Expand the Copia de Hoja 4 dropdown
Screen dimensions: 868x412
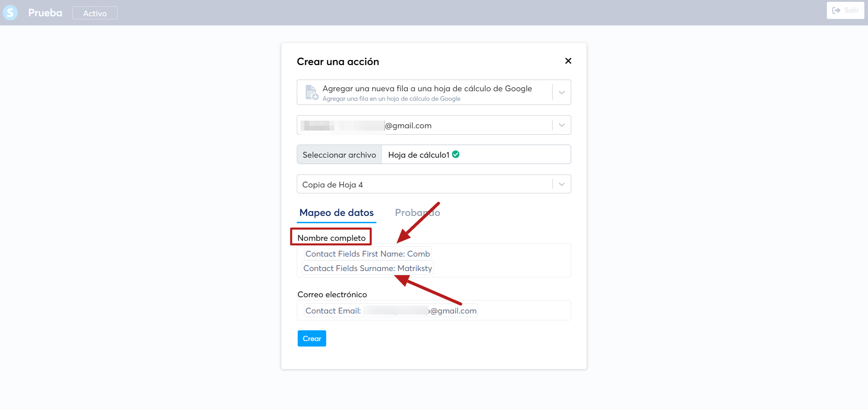(561, 184)
